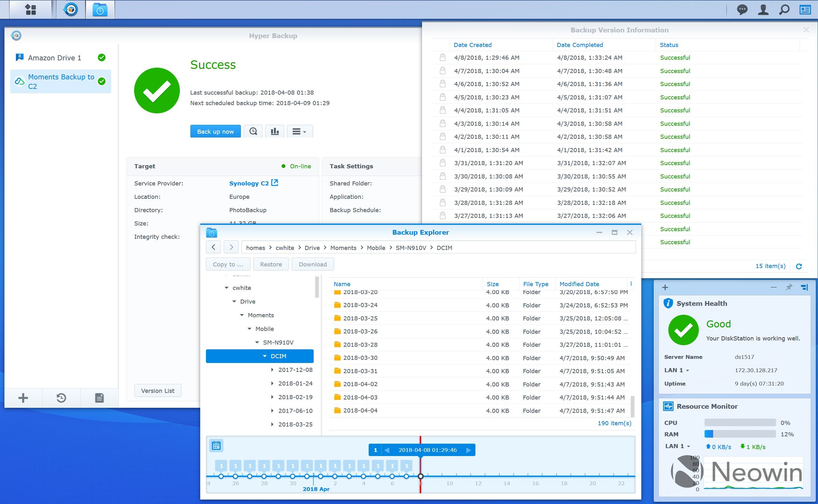Click the restore history icon in sidebar
818x504 pixels.
pos(61,397)
